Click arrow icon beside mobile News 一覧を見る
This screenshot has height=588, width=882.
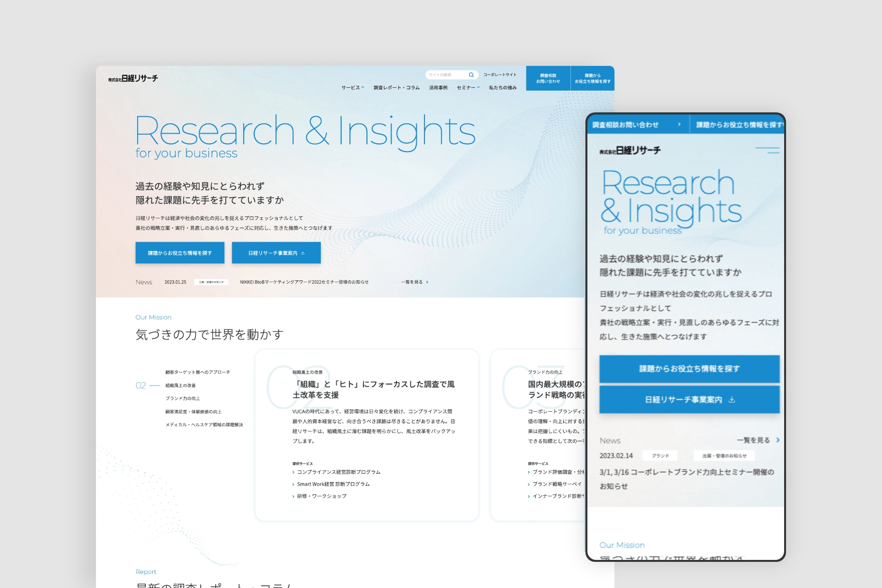click(x=778, y=440)
